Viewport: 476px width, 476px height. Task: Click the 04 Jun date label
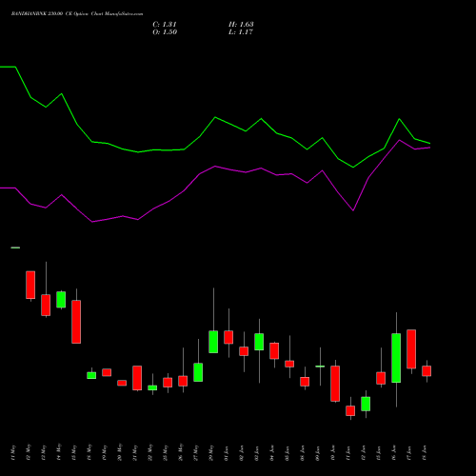pyautogui.click(x=272, y=453)
